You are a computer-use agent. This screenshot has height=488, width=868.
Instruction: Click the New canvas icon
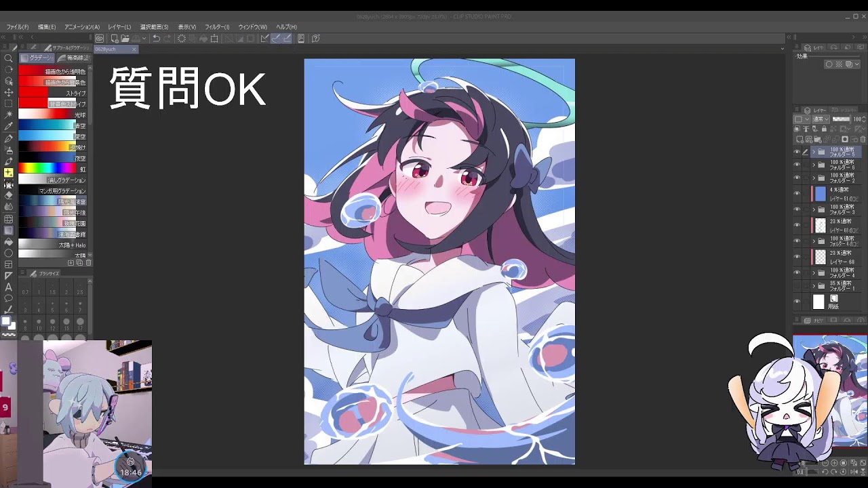(x=115, y=39)
